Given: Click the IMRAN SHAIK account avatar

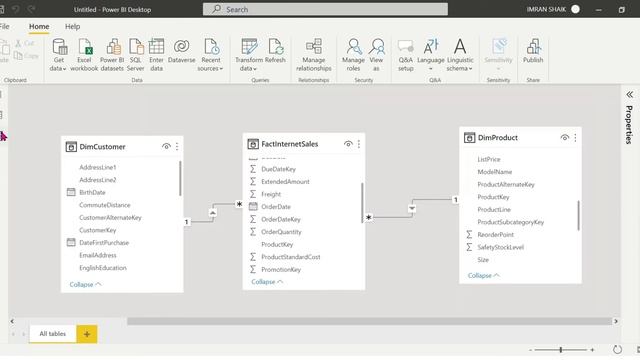Looking at the screenshot, I should click(576, 9).
